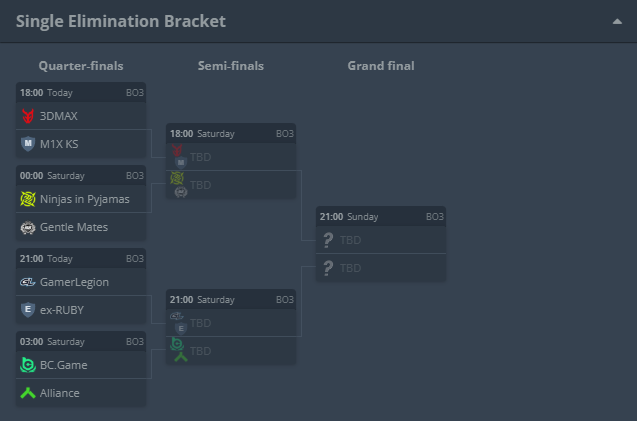The image size is (637, 421).
Task: Open the Ninjas in Pyjamas team link
Action: pos(84,199)
